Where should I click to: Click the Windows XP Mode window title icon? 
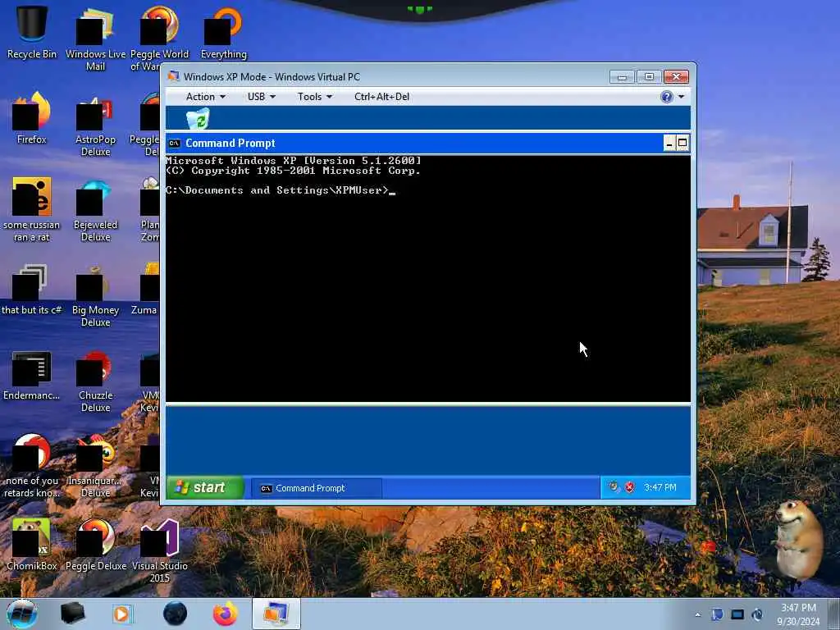[173, 76]
